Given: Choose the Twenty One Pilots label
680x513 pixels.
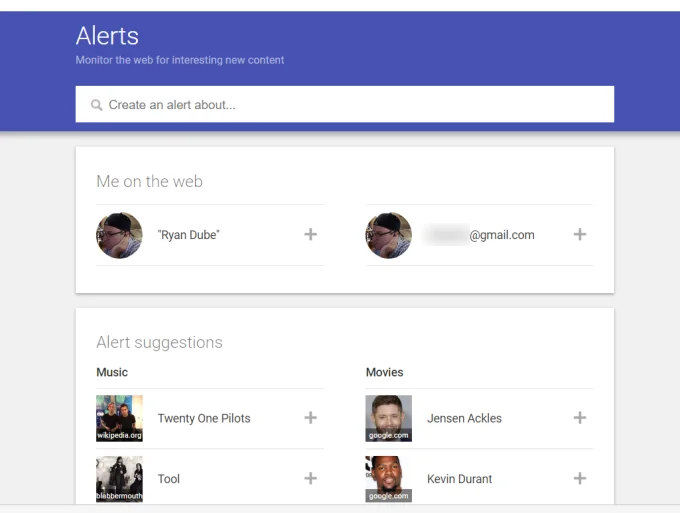Looking at the screenshot, I should point(204,418).
